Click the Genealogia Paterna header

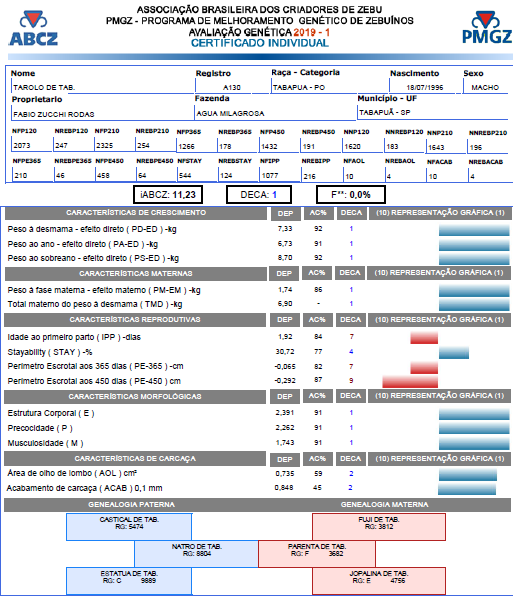(x=131, y=505)
